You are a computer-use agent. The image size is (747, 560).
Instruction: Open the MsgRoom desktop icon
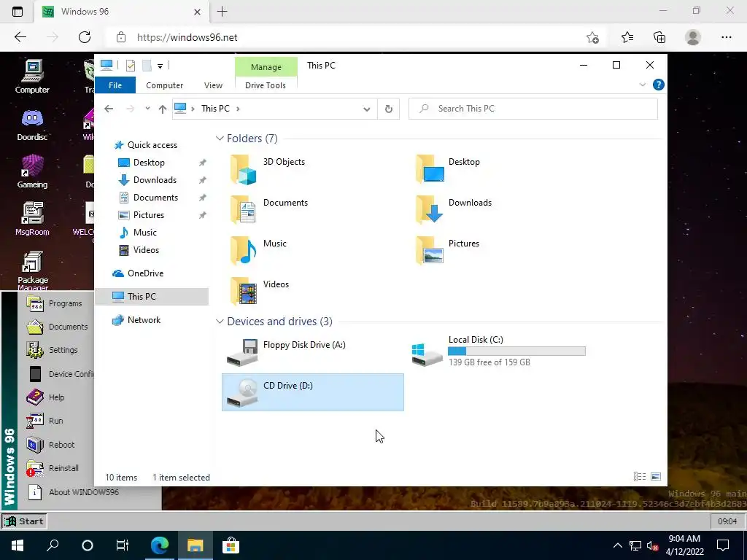32,219
